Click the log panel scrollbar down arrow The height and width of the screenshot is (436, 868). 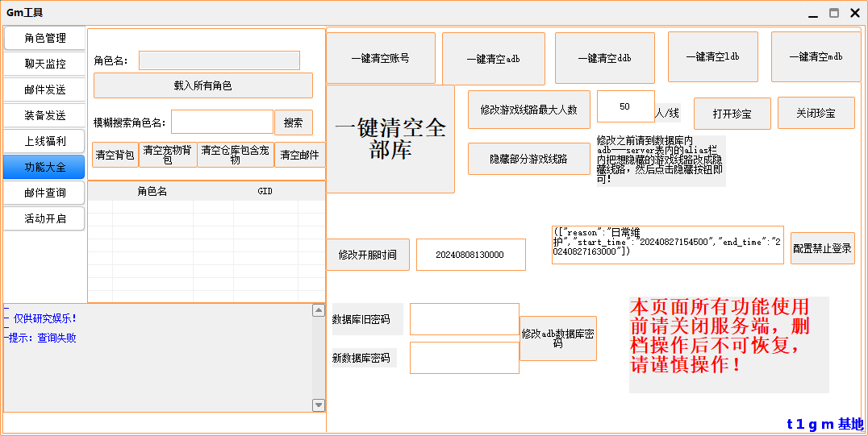tap(319, 405)
